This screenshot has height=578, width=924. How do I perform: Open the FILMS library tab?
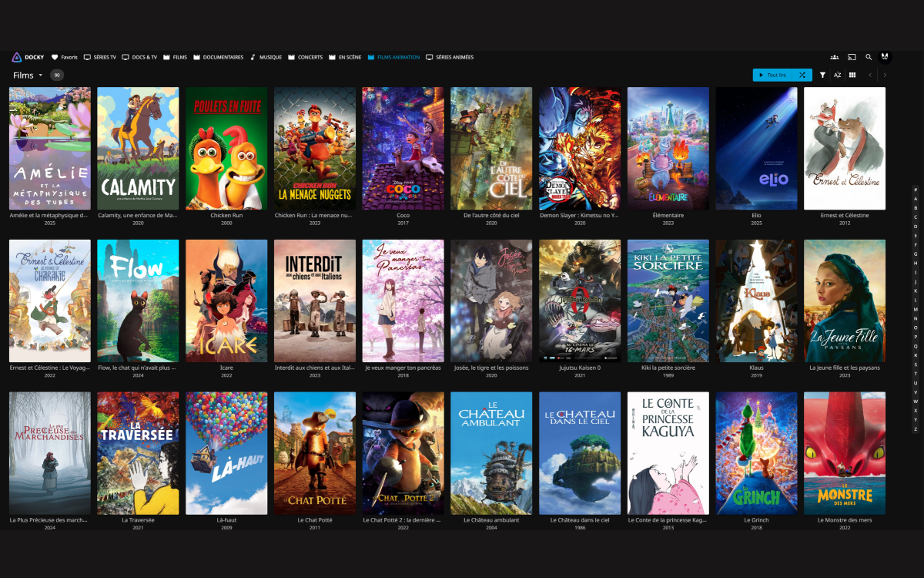[x=175, y=57]
